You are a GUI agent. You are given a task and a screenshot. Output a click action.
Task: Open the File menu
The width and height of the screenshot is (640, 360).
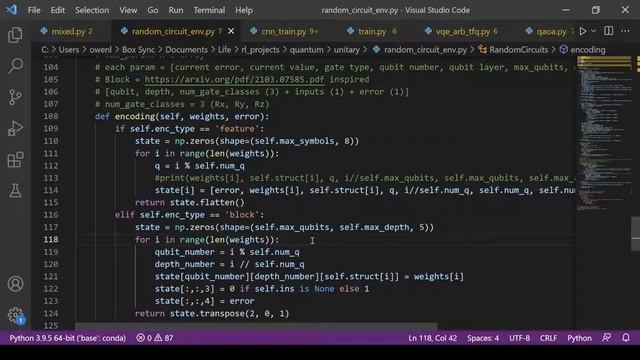tap(34, 10)
